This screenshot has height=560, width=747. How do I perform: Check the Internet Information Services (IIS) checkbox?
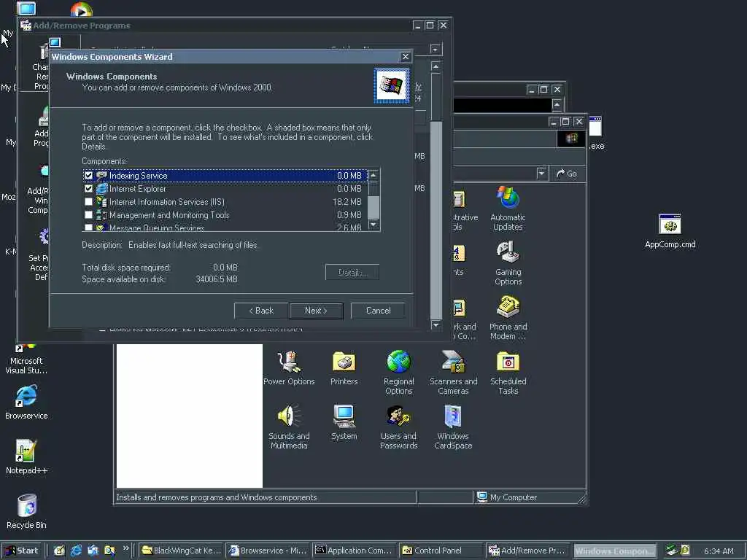pyautogui.click(x=88, y=202)
